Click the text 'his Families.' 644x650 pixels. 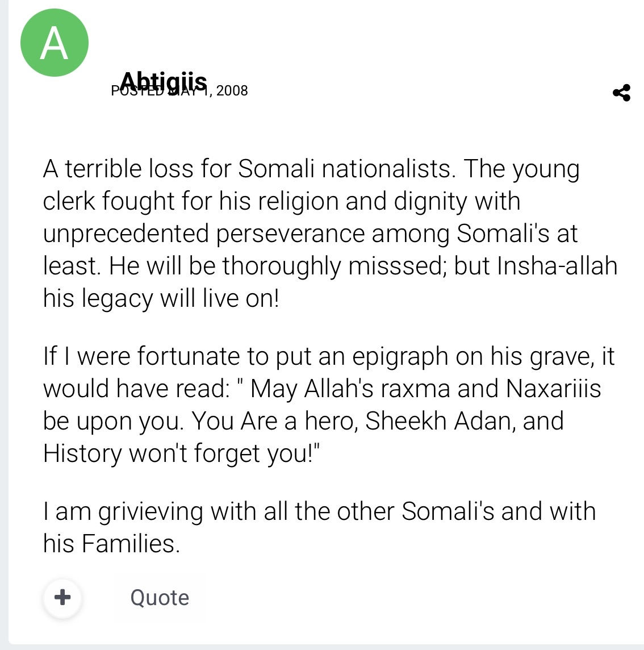pos(111,544)
